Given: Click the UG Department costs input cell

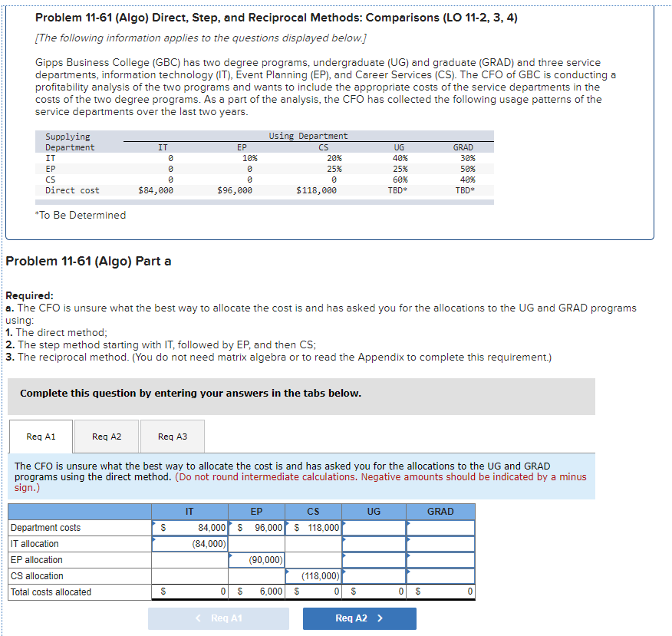Looking at the screenshot, I should click(374, 527).
